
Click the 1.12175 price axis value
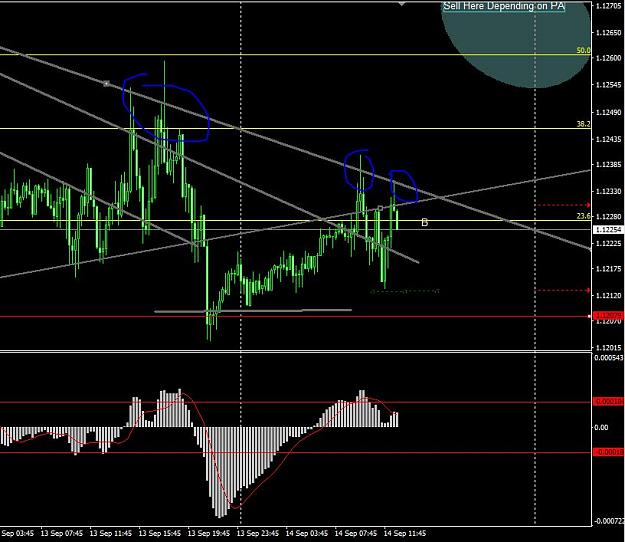[608, 269]
